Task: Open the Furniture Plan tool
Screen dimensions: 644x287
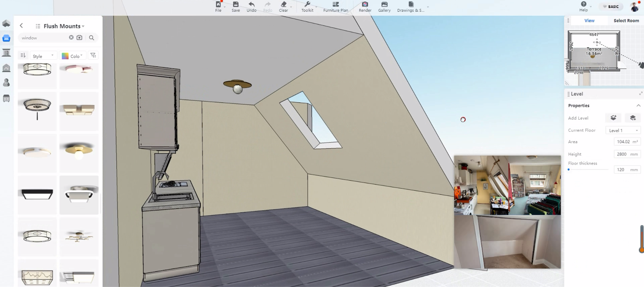Action: (335, 6)
